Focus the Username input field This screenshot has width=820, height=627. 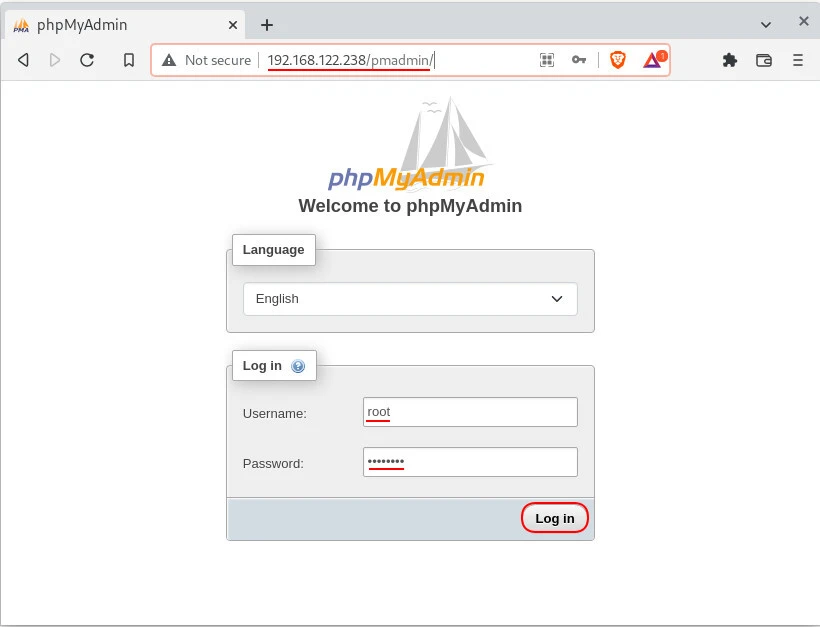pos(470,412)
